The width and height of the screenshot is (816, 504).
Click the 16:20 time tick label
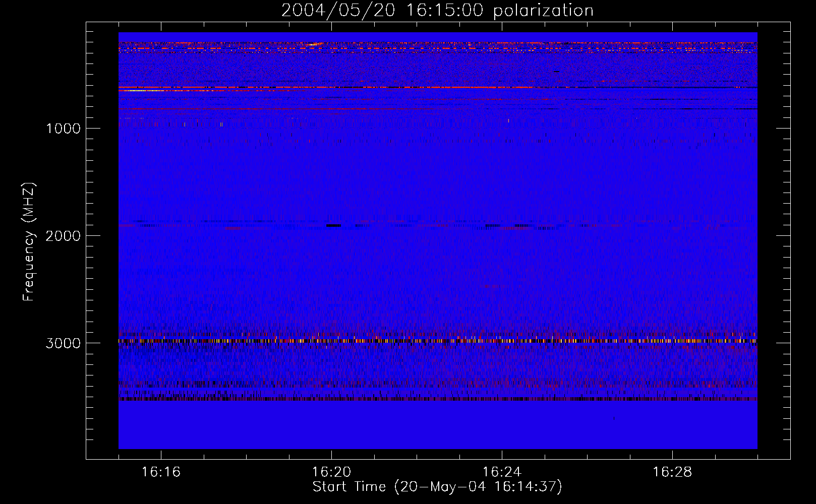coord(331,472)
